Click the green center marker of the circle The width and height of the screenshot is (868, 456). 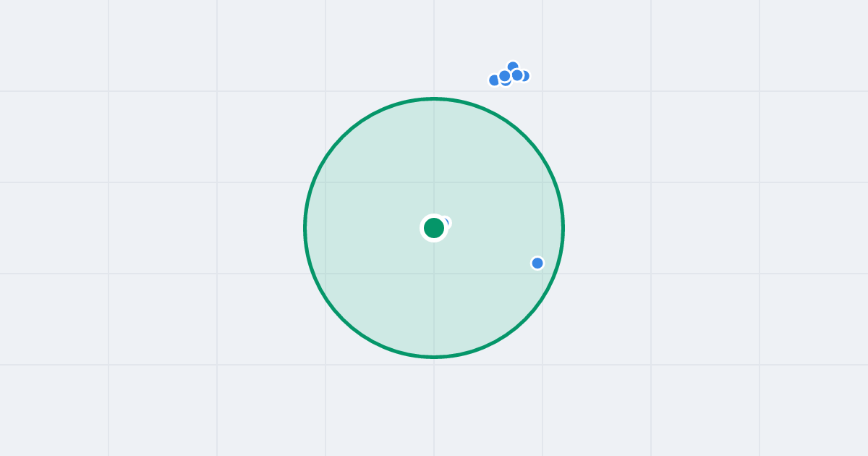[434, 228]
